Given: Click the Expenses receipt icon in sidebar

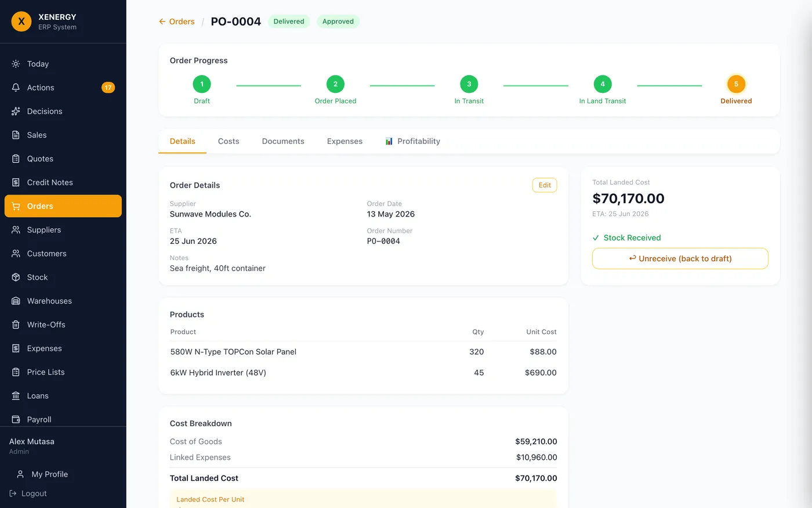Looking at the screenshot, I should tap(16, 348).
